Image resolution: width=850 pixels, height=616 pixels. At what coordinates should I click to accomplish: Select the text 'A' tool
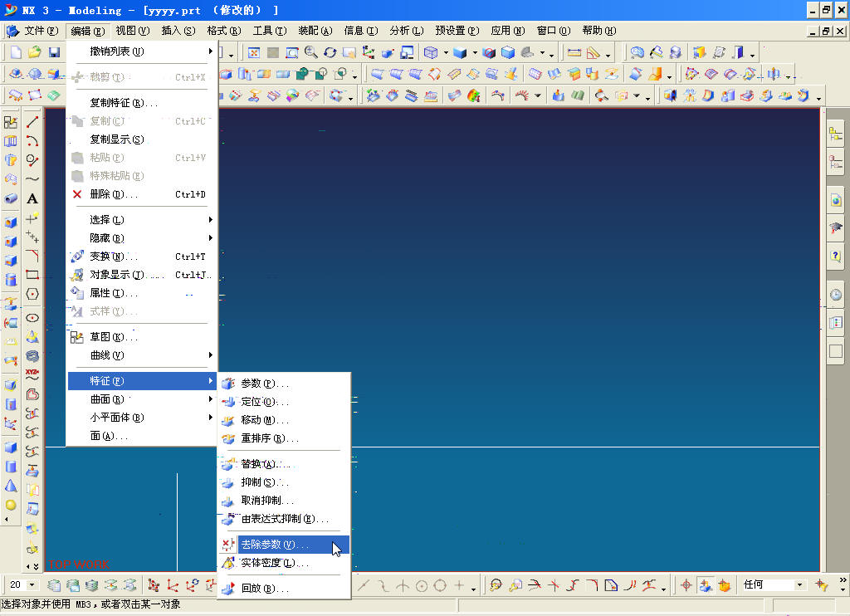tap(32, 198)
